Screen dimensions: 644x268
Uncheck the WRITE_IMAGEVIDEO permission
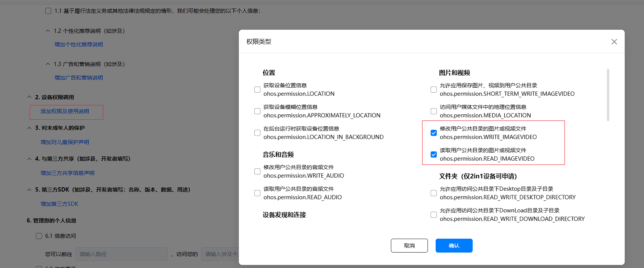click(x=434, y=133)
